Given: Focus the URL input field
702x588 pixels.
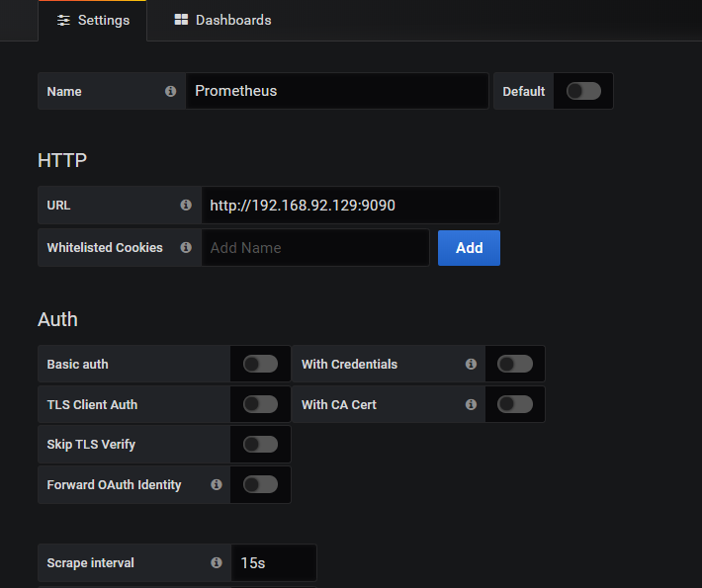Looking at the screenshot, I should point(350,206).
